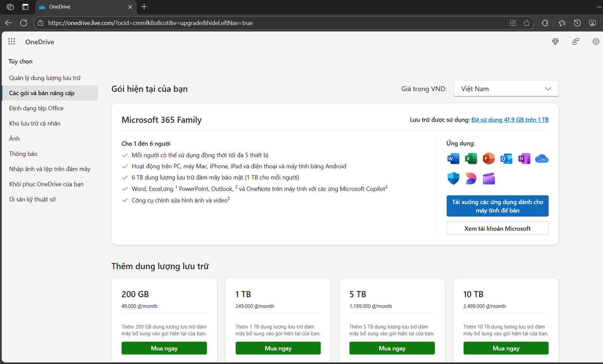Open the tab actions menu icon
603x364 pixels.
pos(25,7)
